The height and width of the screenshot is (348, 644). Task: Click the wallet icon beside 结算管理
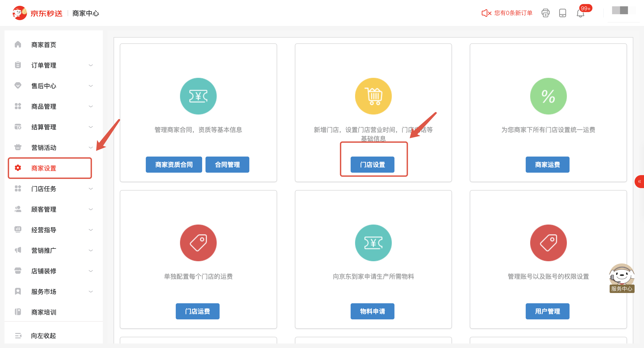[18, 127]
